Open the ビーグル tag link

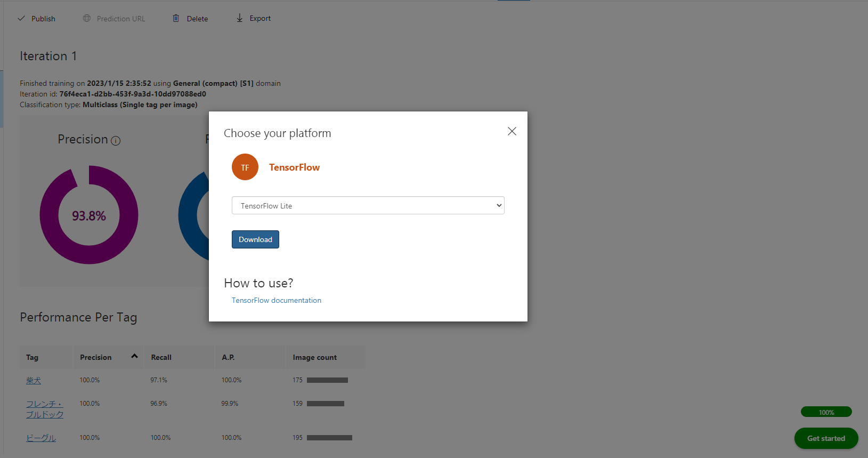coord(41,438)
